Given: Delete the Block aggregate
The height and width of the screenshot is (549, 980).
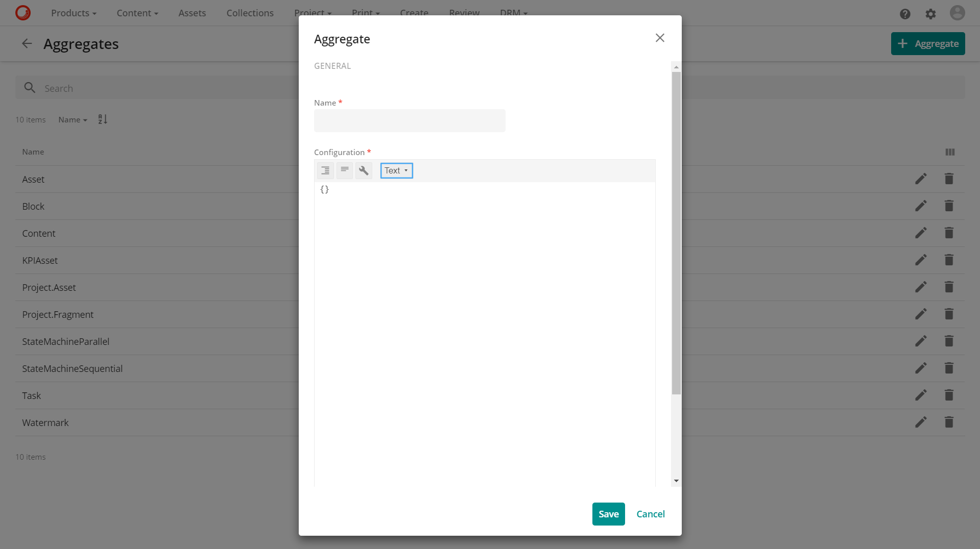Looking at the screenshot, I should (x=949, y=206).
